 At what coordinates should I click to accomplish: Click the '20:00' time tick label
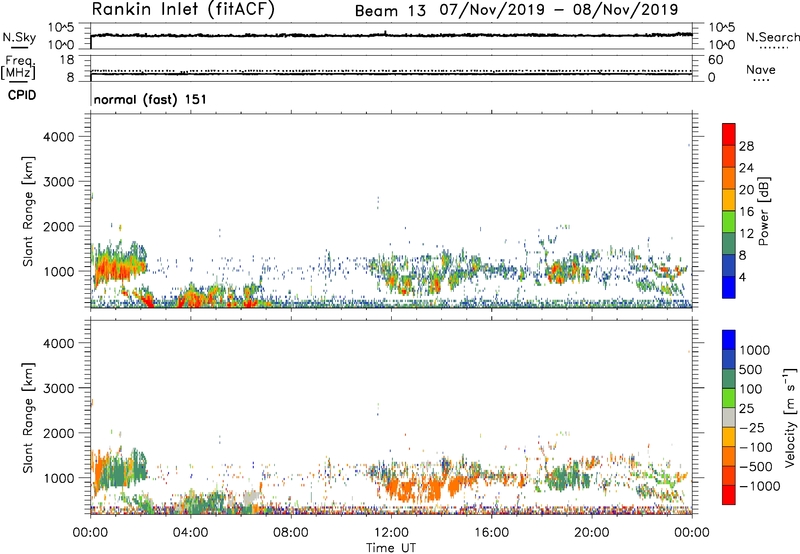(591, 533)
